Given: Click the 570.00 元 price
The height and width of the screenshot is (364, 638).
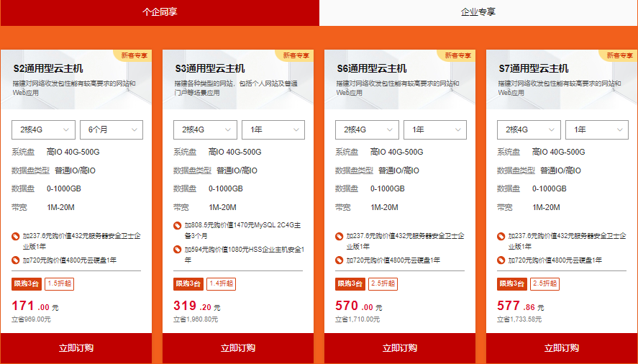Looking at the screenshot, I should coord(359,306).
